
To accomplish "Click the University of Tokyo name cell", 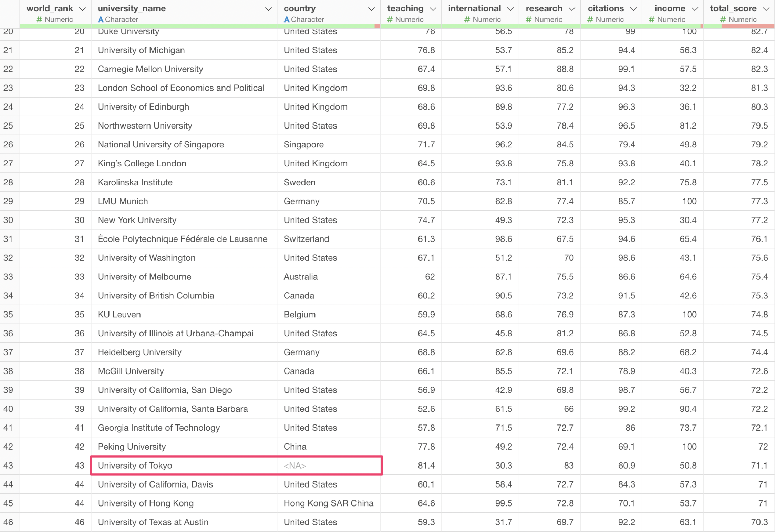I will coord(184,465).
